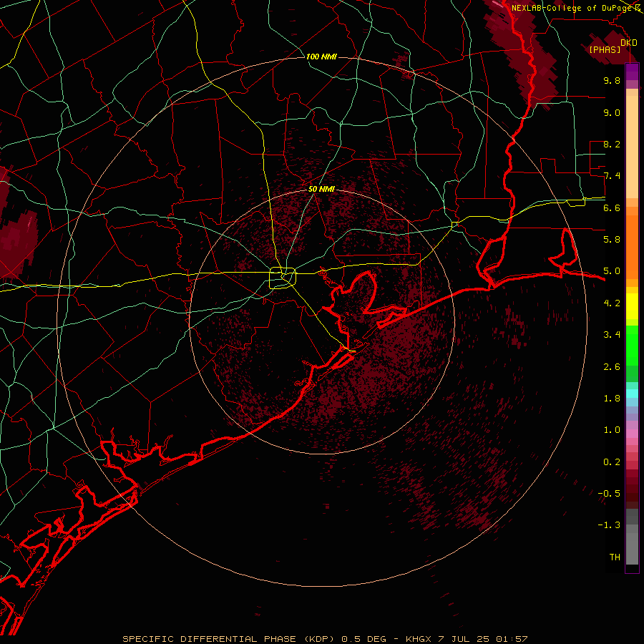Image resolution: width=644 pixels, height=644 pixels.
Task: Click the 1.0 scale value
Action: point(612,430)
